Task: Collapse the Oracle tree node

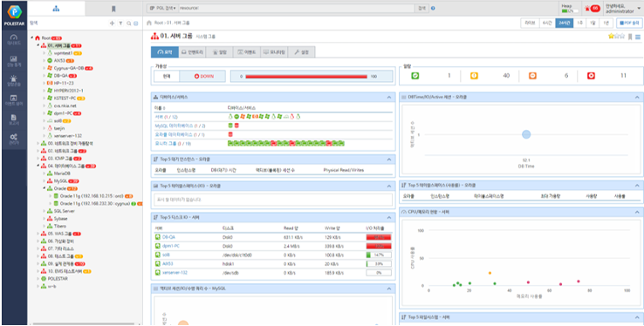Action: tap(44, 188)
